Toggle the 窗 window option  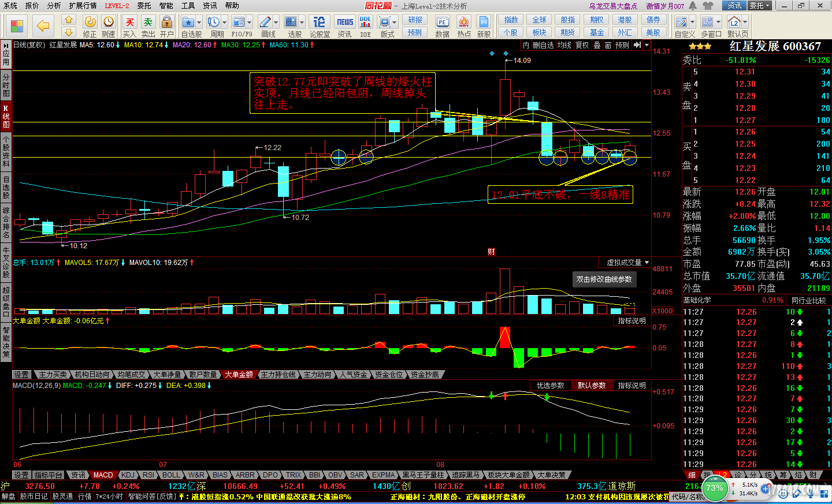coord(608,45)
